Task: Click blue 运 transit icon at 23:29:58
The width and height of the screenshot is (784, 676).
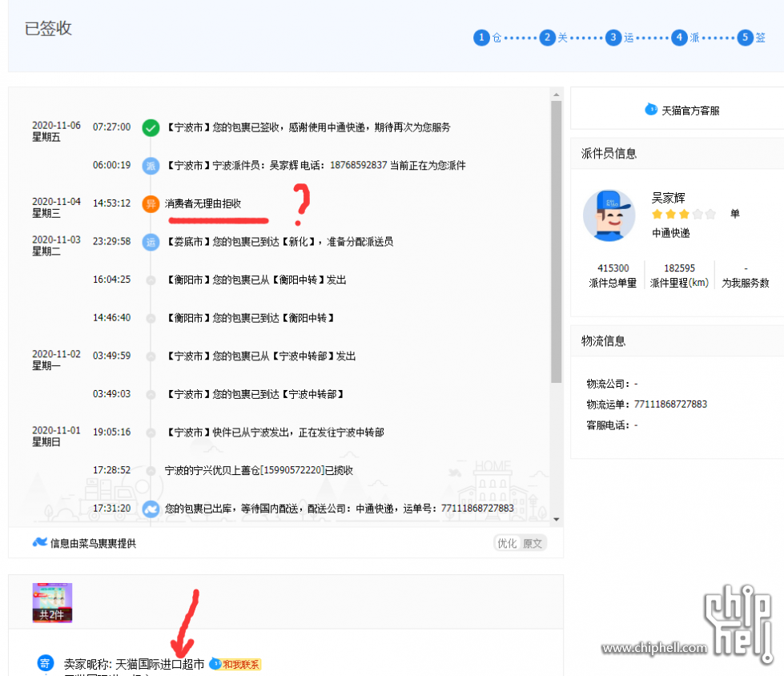Action: pos(151,242)
